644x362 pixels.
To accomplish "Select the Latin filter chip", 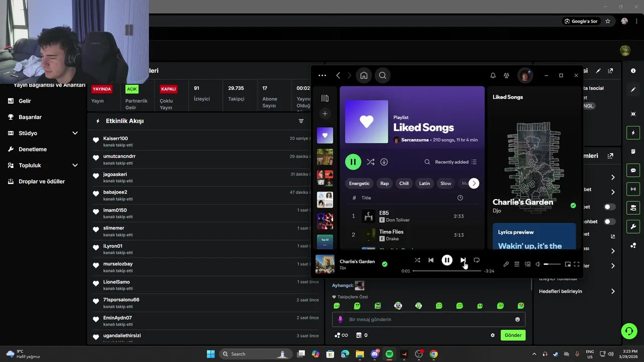I will [x=425, y=184].
